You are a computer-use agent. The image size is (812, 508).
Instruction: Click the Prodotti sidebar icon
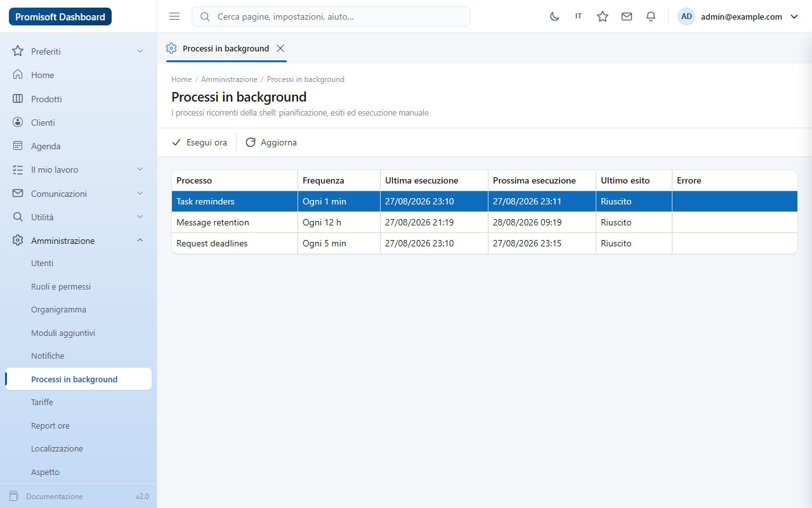tap(18, 99)
